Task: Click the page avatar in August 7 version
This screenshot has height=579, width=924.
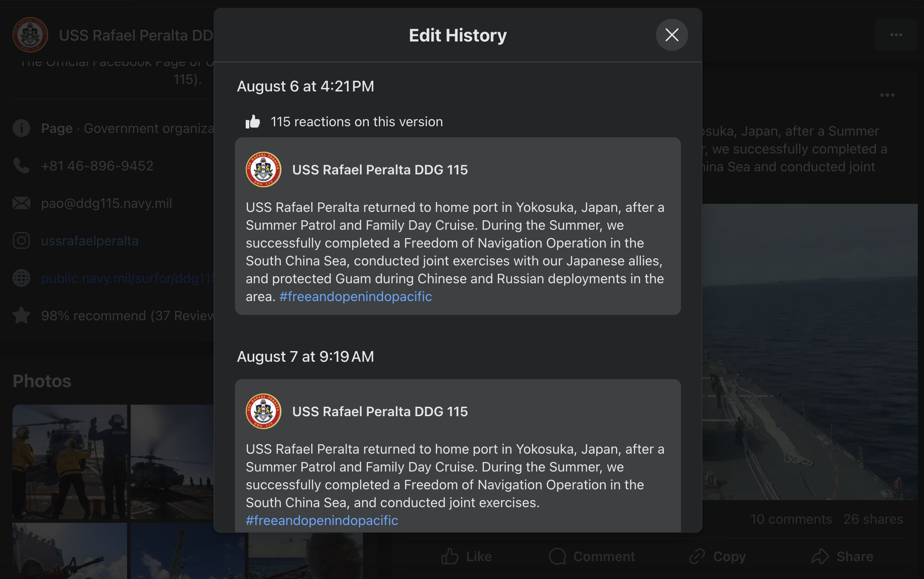Action: pyautogui.click(x=264, y=411)
